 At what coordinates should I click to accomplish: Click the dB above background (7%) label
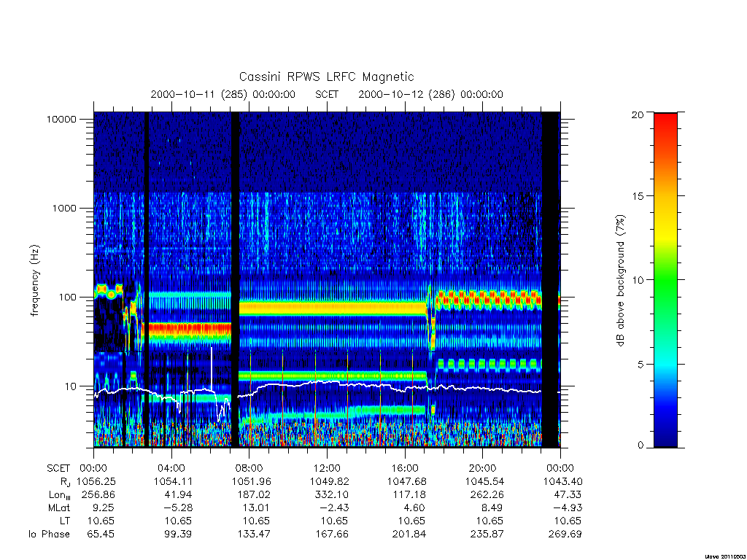(x=620, y=280)
